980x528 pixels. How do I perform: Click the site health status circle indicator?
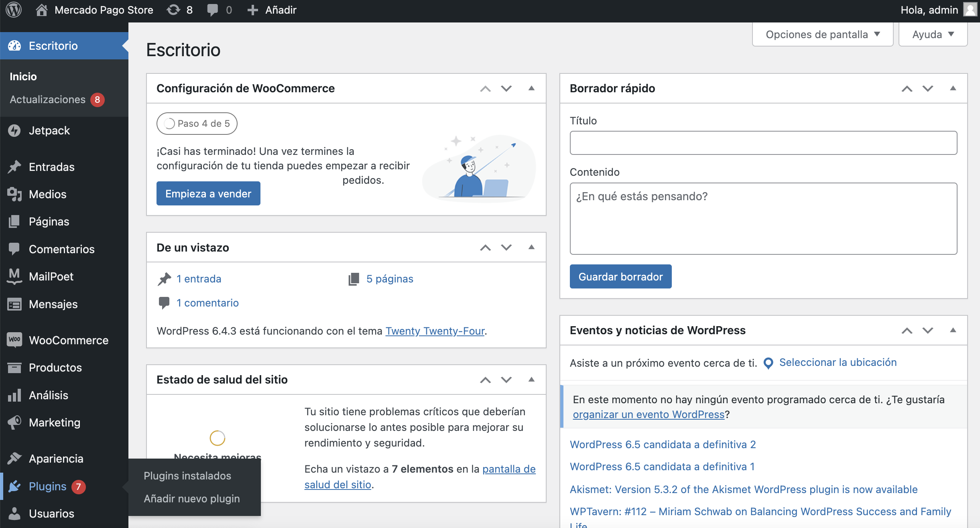click(218, 438)
